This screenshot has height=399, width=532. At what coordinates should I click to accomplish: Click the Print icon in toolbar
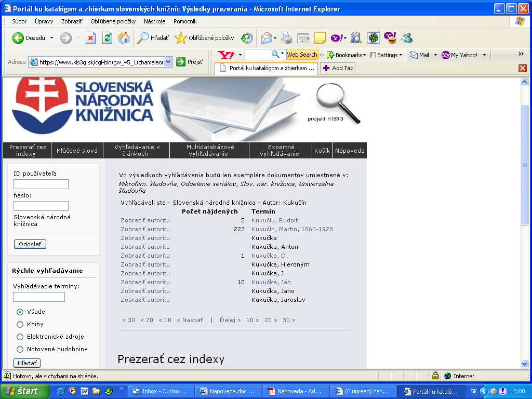(x=287, y=38)
